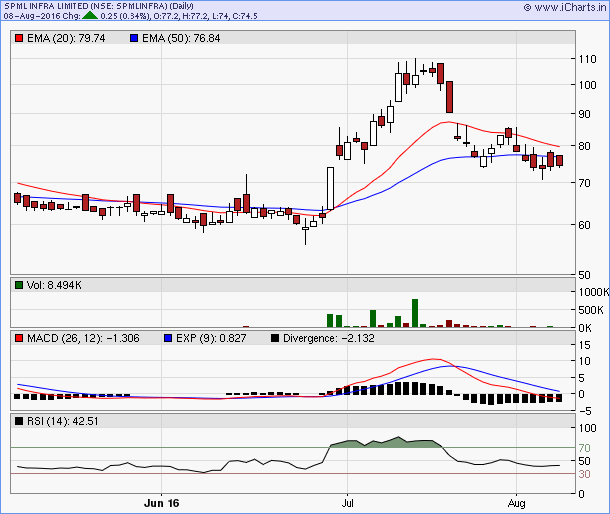Click the EXP (9): 0.827 label
This screenshot has width=610, height=514.
point(211,338)
